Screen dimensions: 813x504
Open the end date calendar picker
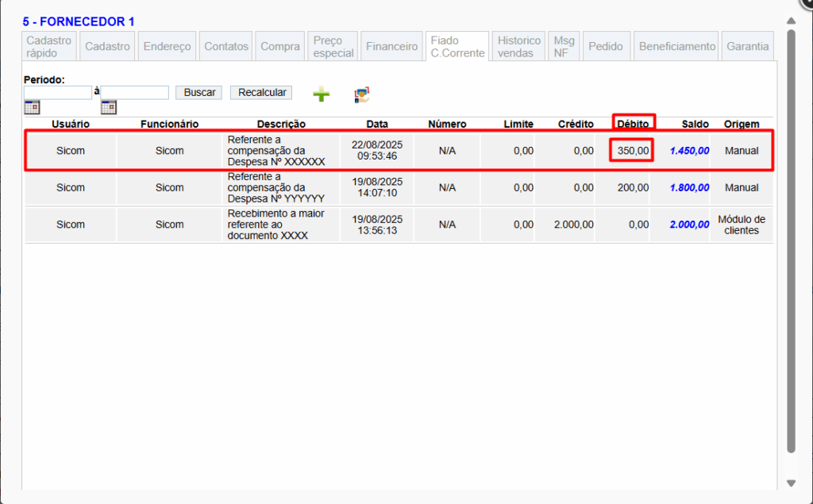[x=109, y=107]
